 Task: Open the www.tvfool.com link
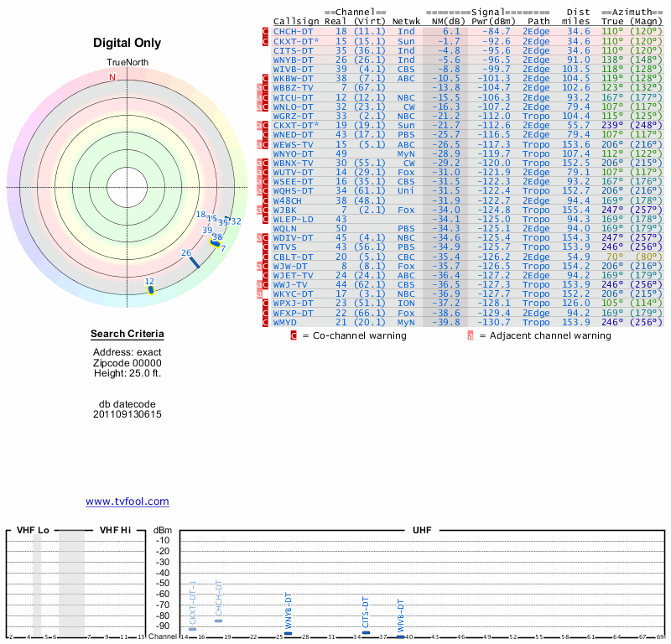coord(127,501)
